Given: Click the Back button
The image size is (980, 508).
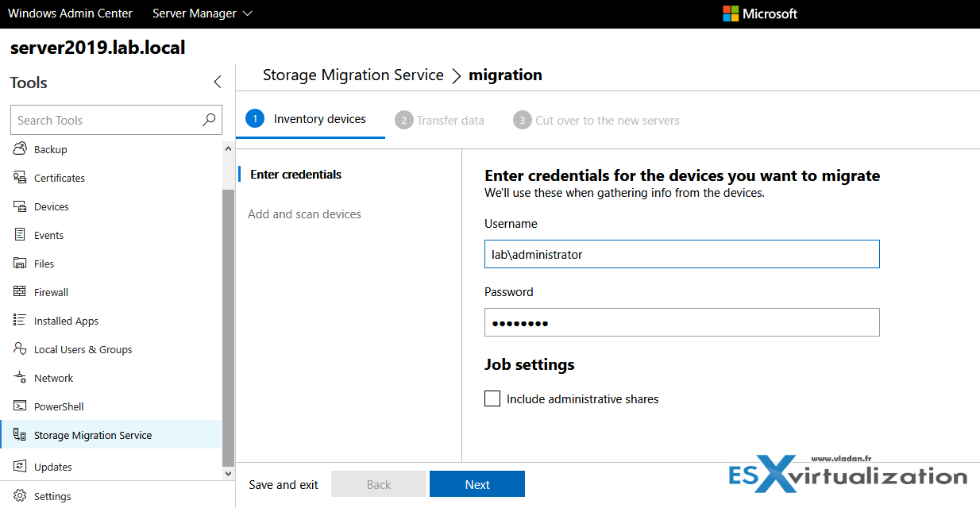Looking at the screenshot, I should click(x=379, y=484).
